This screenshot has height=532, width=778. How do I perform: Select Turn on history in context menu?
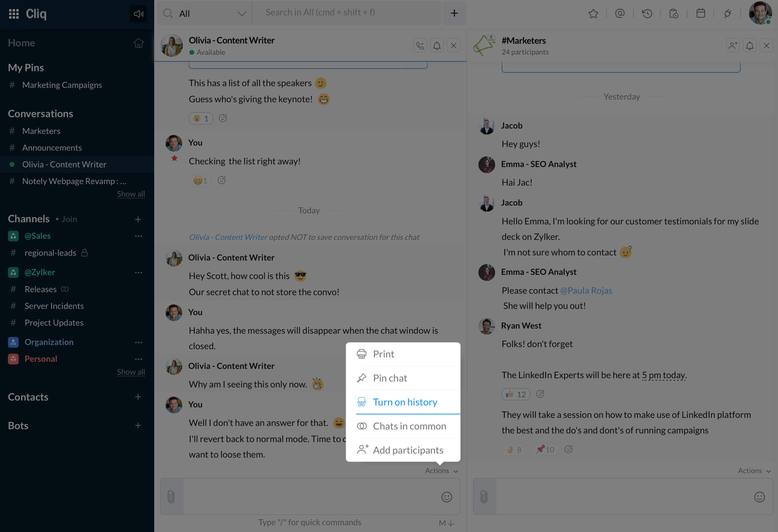tap(404, 402)
